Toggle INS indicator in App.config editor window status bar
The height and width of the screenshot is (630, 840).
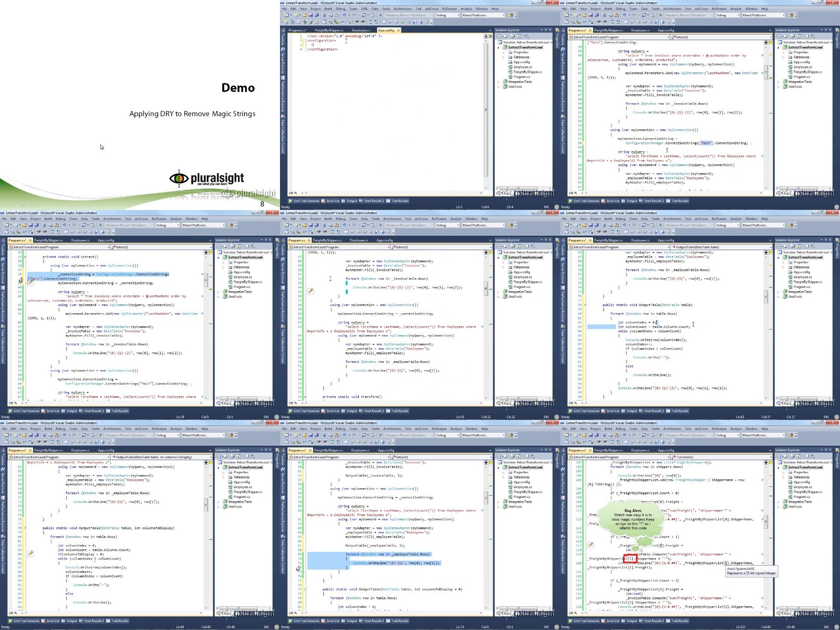point(546,207)
